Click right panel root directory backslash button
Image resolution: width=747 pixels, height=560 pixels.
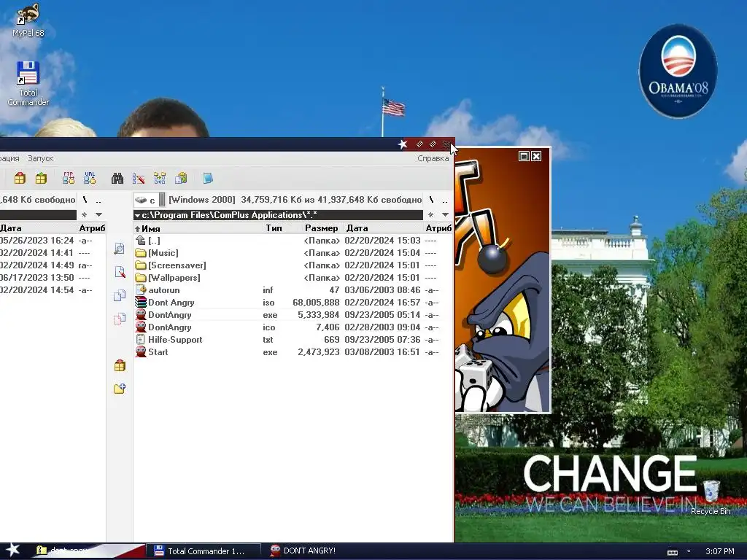pyautogui.click(x=431, y=200)
